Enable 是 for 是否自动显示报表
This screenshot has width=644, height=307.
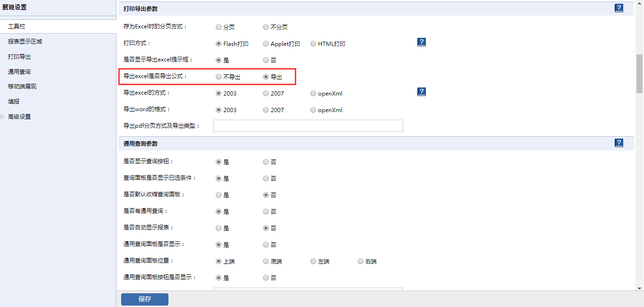[x=219, y=228]
